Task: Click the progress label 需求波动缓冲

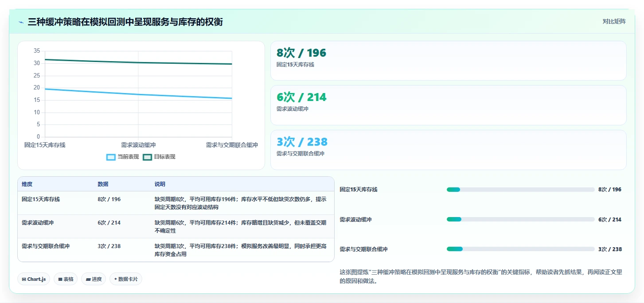Action: (x=355, y=220)
